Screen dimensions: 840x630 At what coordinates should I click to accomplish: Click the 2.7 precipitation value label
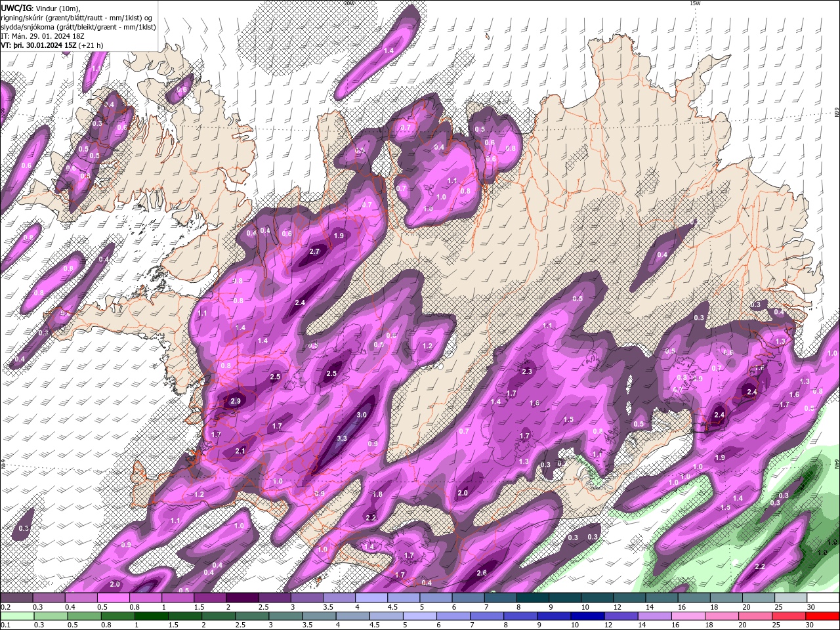pyautogui.click(x=314, y=251)
